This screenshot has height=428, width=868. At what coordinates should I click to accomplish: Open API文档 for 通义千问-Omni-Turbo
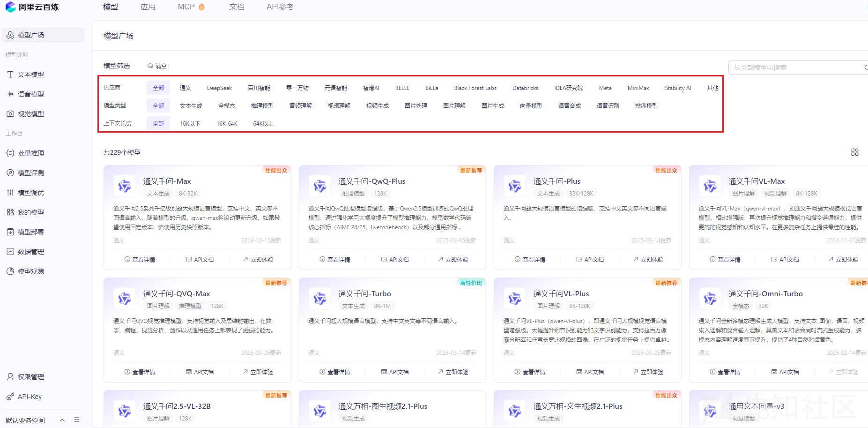(785, 372)
